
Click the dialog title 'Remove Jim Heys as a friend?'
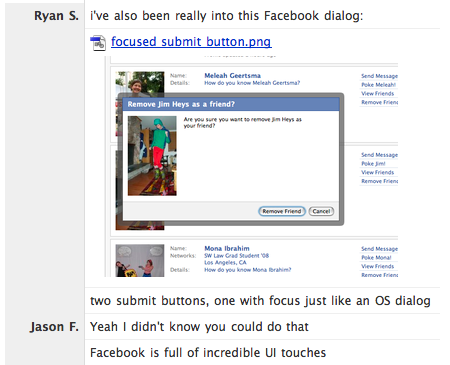[x=181, y=104]
